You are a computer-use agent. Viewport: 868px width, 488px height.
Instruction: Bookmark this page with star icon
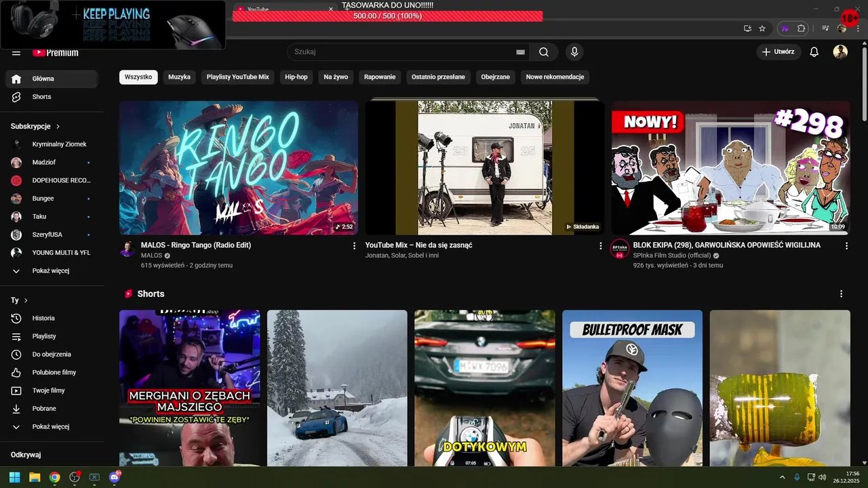762,28
